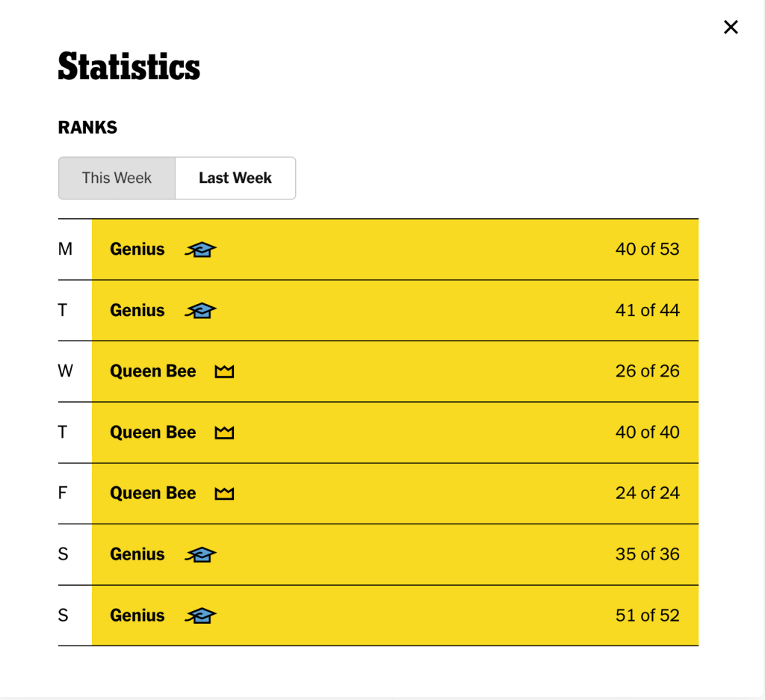This screenshot has width=765, height=700.
Task: Click the Statistics heading
Action: 129,66
